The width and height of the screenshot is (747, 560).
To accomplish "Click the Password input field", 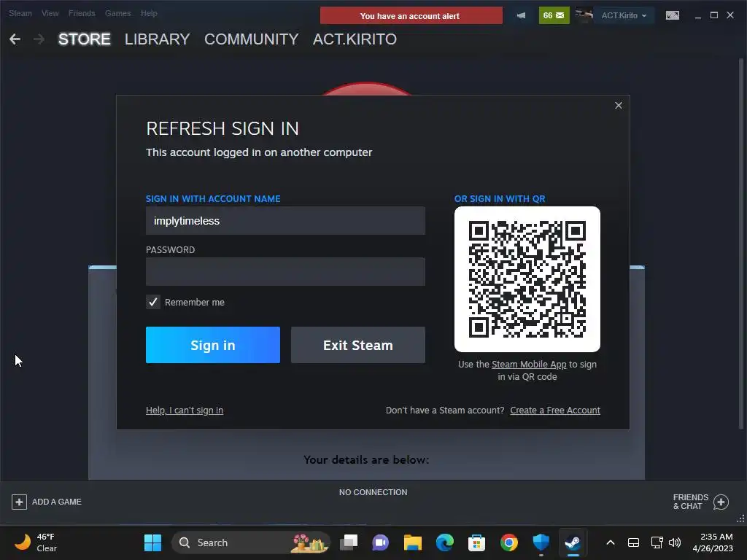I will coord(285,271).
